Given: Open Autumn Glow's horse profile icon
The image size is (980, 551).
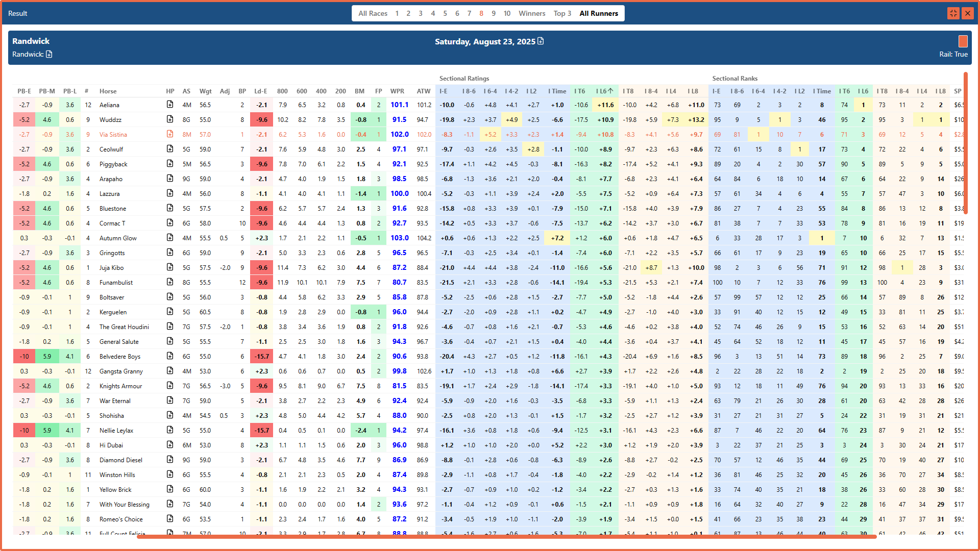Looking at the screenshot, I should point(170,238).
